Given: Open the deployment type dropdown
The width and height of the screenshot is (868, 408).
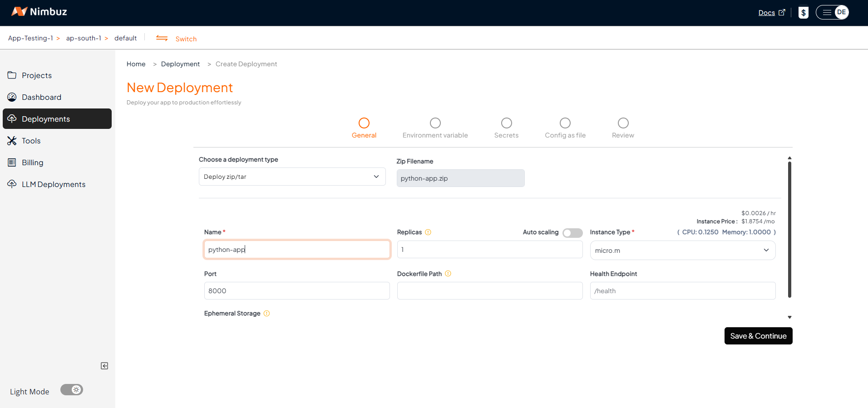Looking at the screenshot, I should pyautogui.click(x=292, y=177).
